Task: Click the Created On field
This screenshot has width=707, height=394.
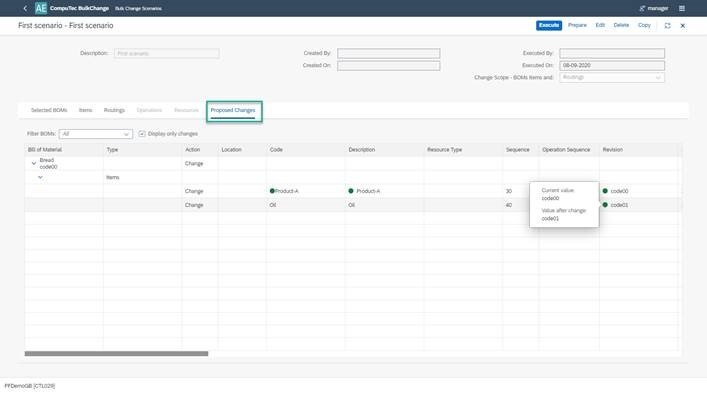Action: [x=388, y=65]
